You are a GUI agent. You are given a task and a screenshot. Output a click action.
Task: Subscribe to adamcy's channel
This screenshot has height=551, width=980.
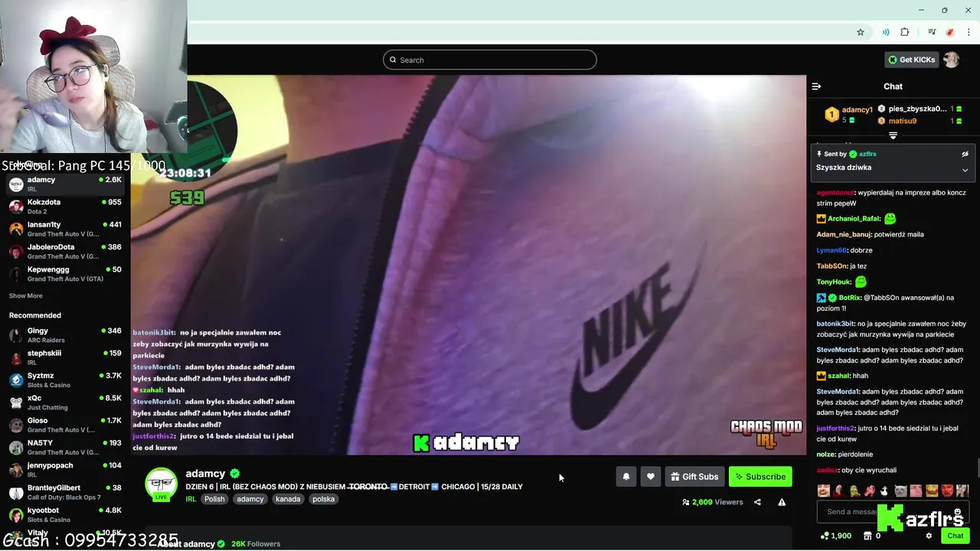(760, 477)
